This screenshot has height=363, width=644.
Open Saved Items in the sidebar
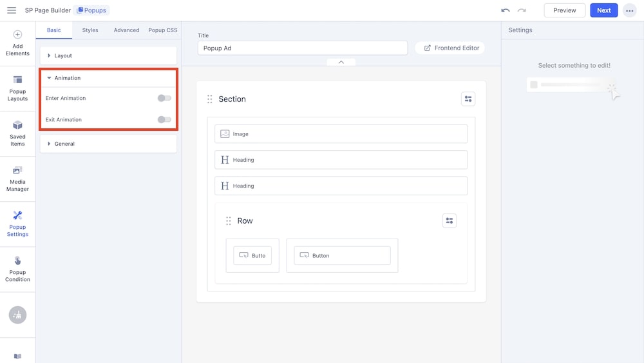17,133
